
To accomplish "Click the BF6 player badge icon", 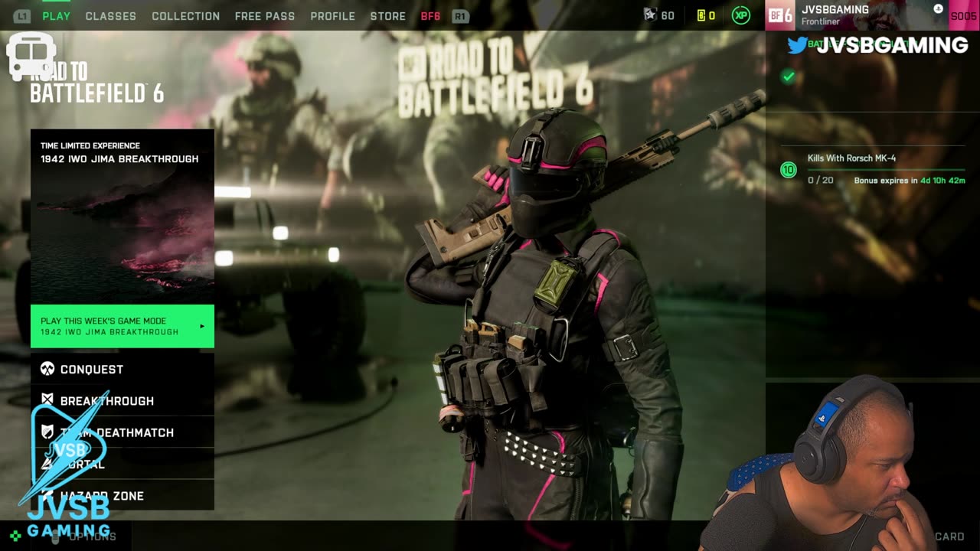I will (x=780, y=15).
